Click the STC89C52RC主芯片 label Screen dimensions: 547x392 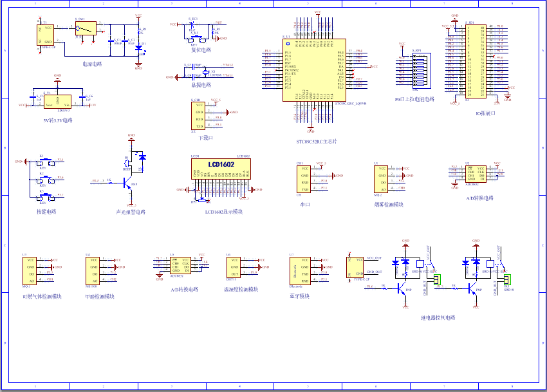tap(317, 142)
